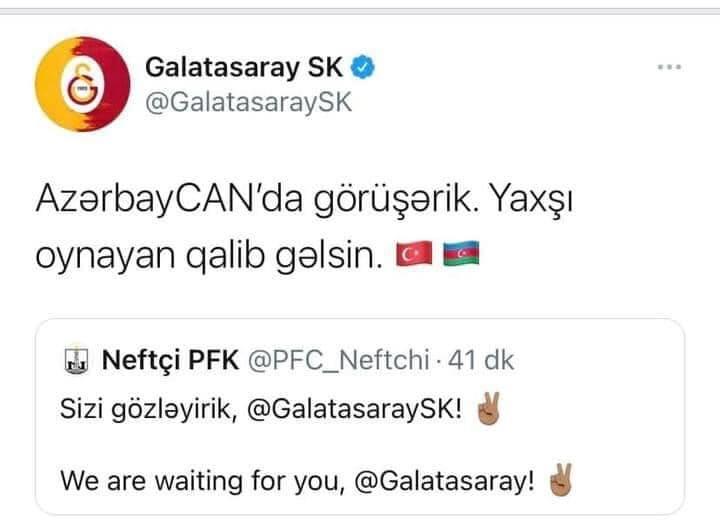Click the AzərbayCAN'da görüşərik tweet text
This screenshot has width=720, height=531.
(254, 199)
